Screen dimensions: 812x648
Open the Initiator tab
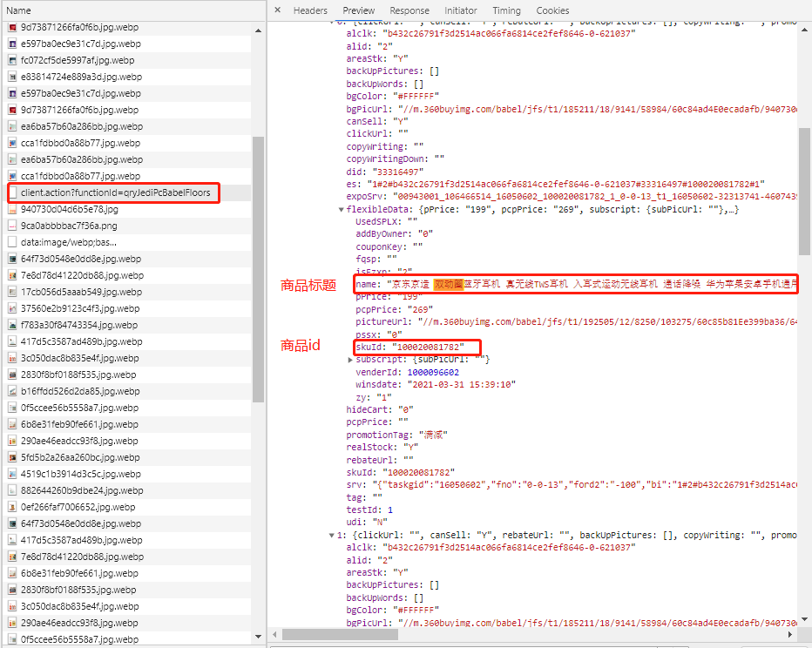pos(460,10)
